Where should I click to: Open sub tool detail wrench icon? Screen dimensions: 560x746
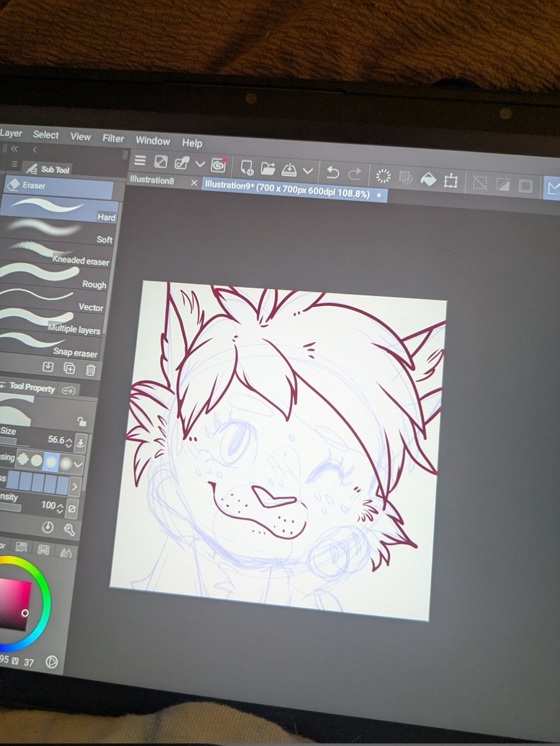click(69, 529)
